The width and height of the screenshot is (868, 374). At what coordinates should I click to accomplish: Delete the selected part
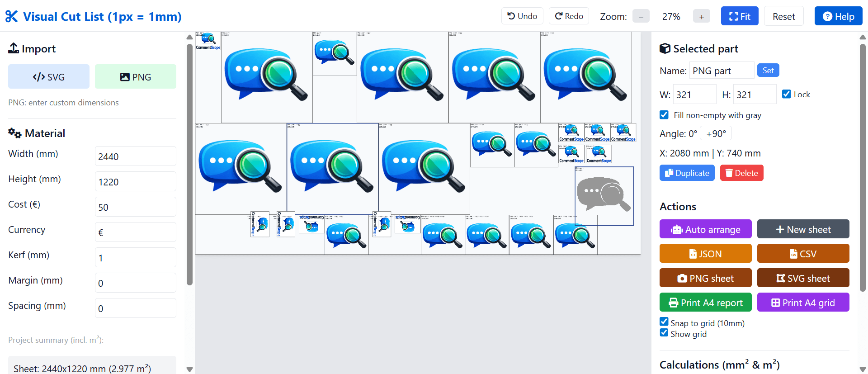click(x=742, y=173)
